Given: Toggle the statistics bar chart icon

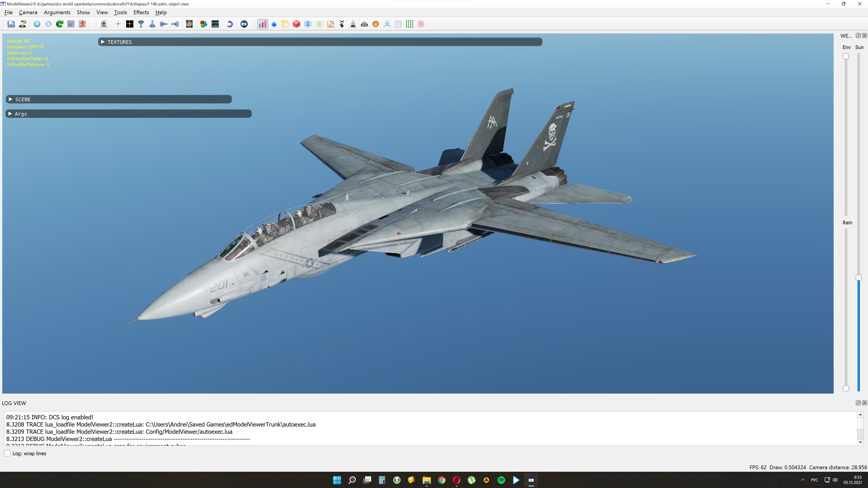Looking at the screenshot, I should point(262,24).
